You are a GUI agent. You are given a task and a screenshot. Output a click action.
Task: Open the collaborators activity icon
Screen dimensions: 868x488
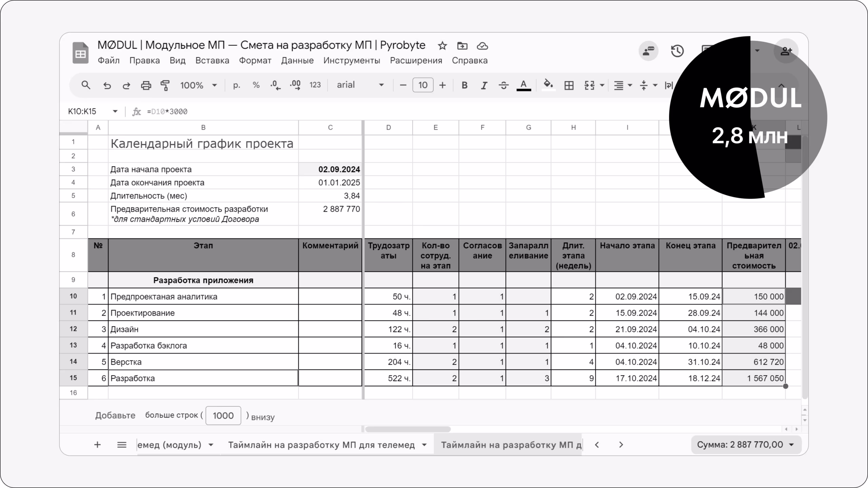648,51
